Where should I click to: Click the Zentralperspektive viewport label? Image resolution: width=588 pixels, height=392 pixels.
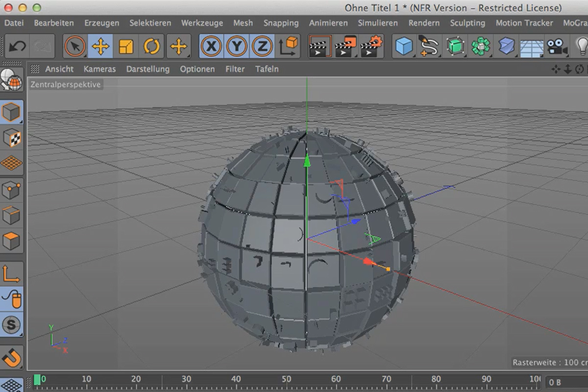66,85
